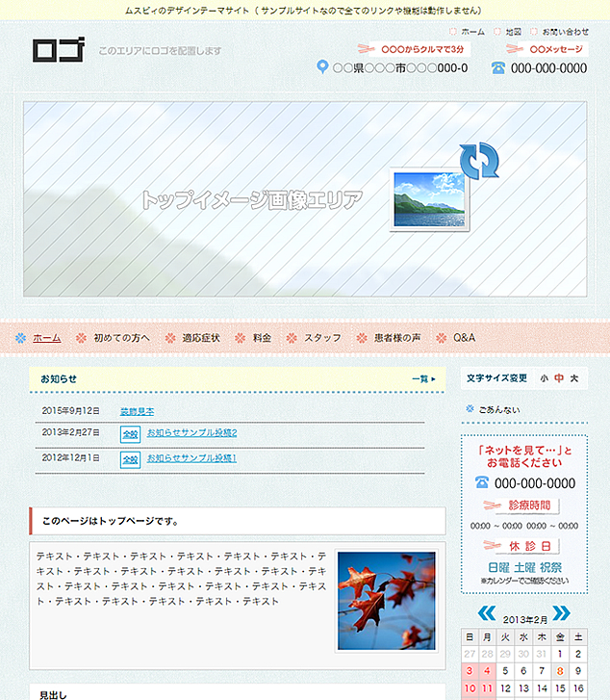
Task: Click the telephone icon in the sidebar info box
Action: tap(481, 482)
